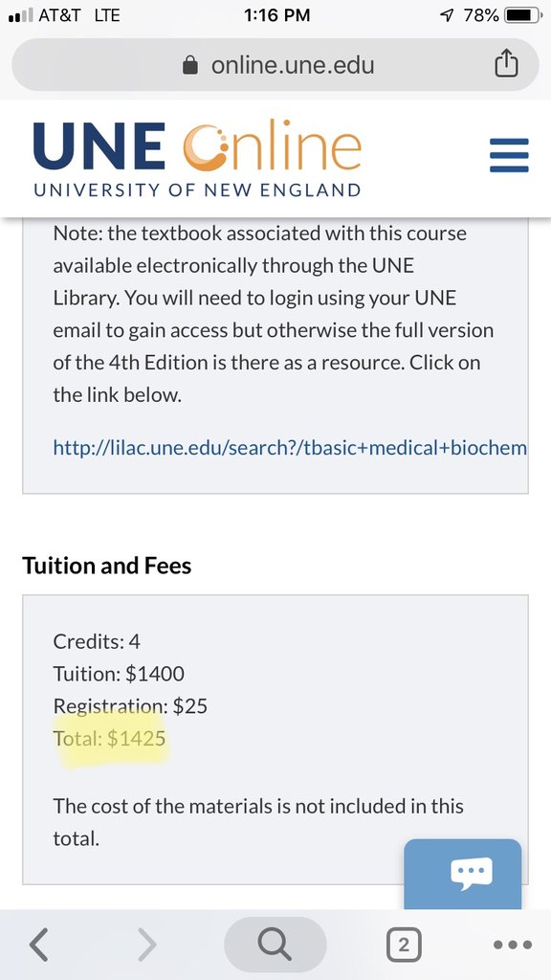Tap the location arrow status icon

447,15
